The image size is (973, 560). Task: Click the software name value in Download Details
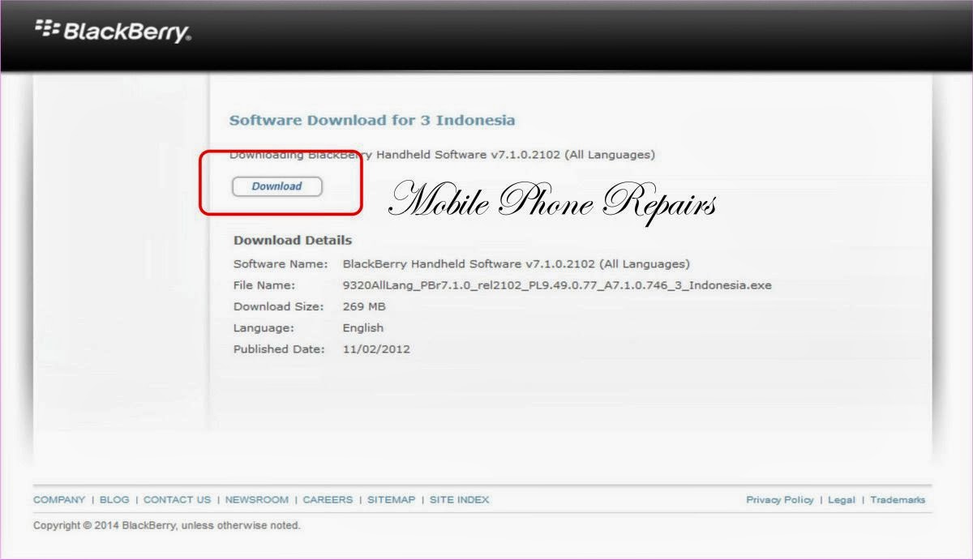tap(517, 264)
